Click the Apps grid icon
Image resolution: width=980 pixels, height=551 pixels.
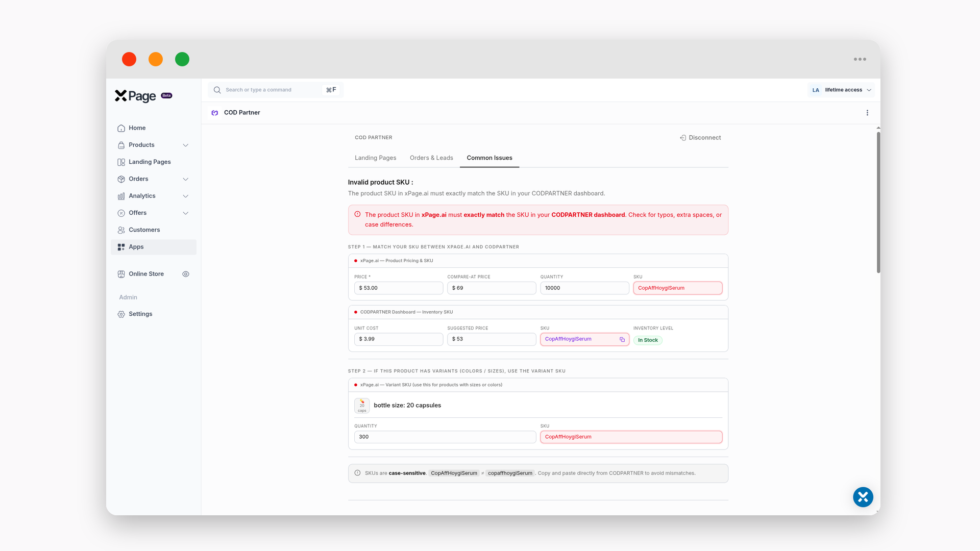121,247
